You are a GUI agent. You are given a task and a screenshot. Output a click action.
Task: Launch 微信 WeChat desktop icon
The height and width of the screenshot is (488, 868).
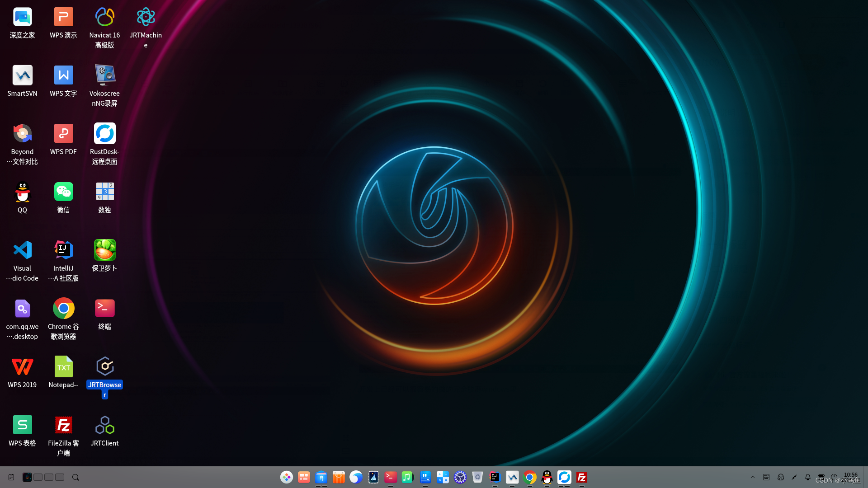click(x=63, y=198)
